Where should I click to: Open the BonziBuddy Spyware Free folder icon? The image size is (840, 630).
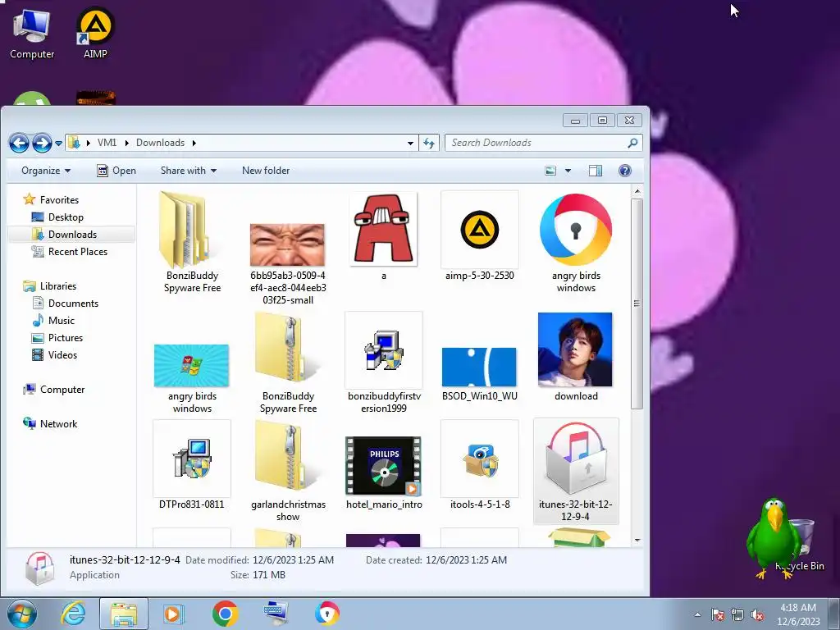(x=185, y=231)
